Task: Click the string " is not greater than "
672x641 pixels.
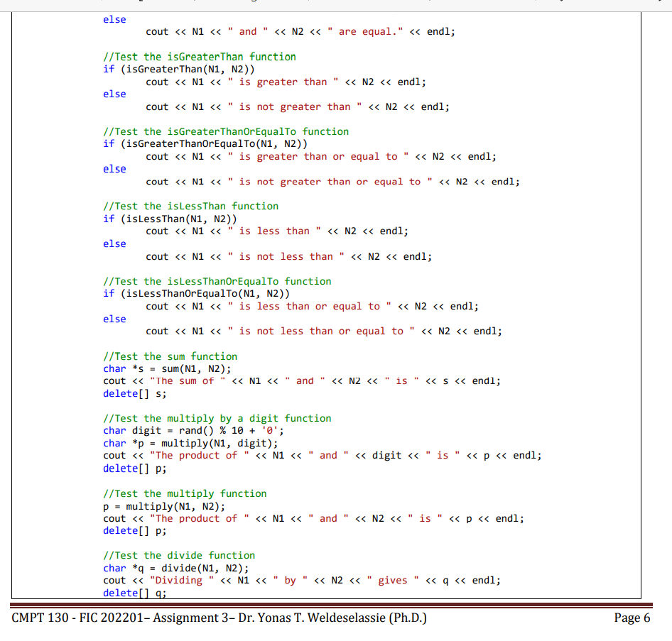Action: (x=295, y=107)
